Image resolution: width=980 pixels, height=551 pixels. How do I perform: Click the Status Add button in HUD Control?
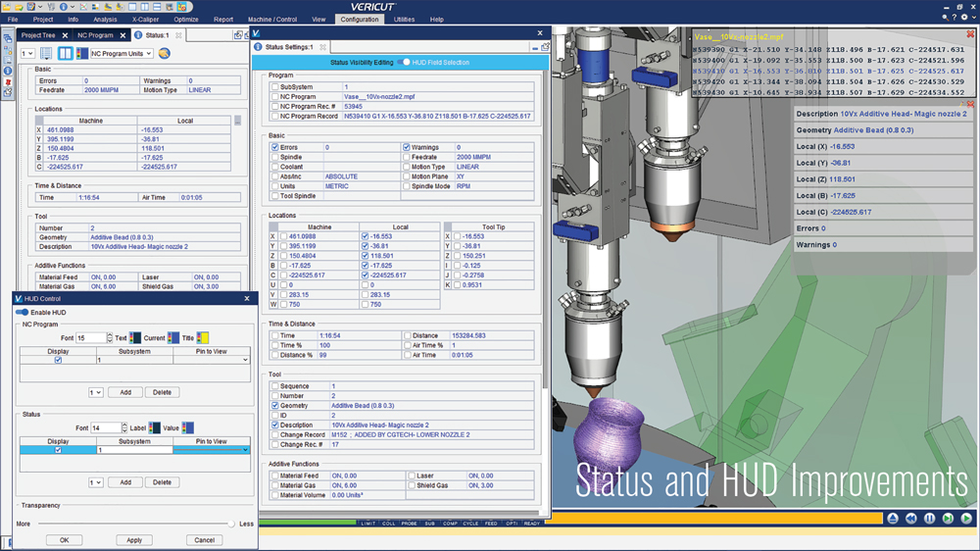(125, 482)
